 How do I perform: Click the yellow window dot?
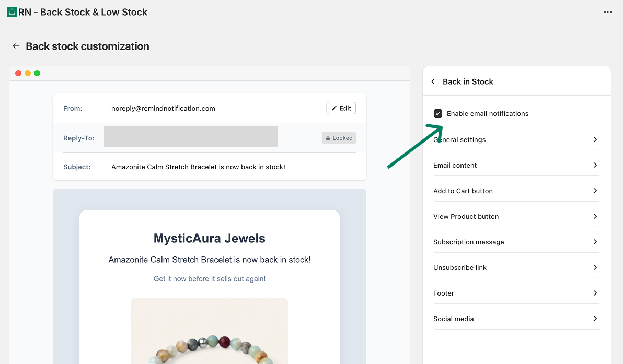28,73
